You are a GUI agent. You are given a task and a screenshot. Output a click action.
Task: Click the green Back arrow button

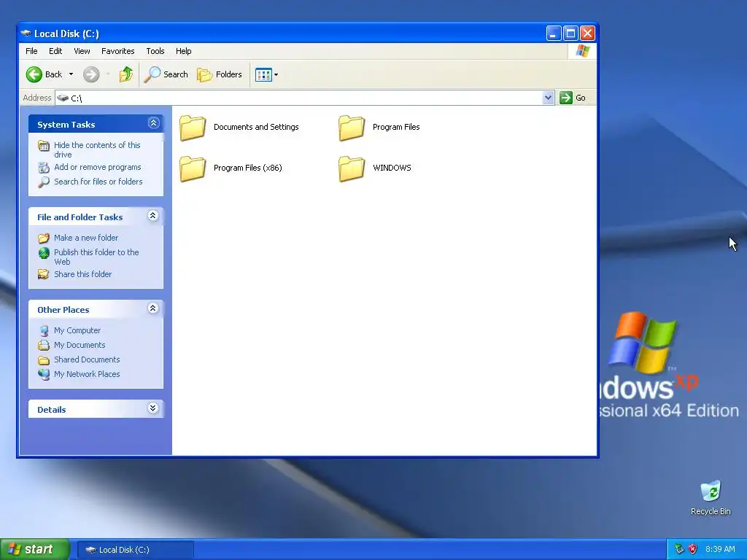[x=34, y=74]
